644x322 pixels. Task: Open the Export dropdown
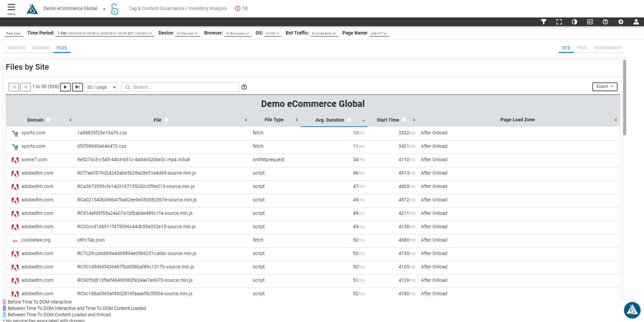point(605,86)
